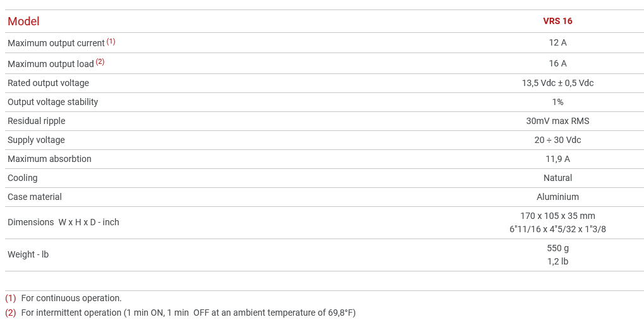Click the 170 x 105 x 35 mm dimensions
644x329 pixels.
point(557,216)
